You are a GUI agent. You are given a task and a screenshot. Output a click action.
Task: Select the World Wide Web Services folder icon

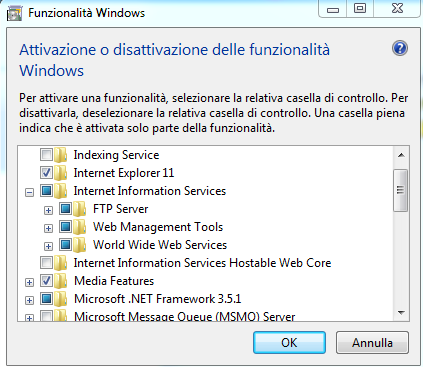coord(80,245)
